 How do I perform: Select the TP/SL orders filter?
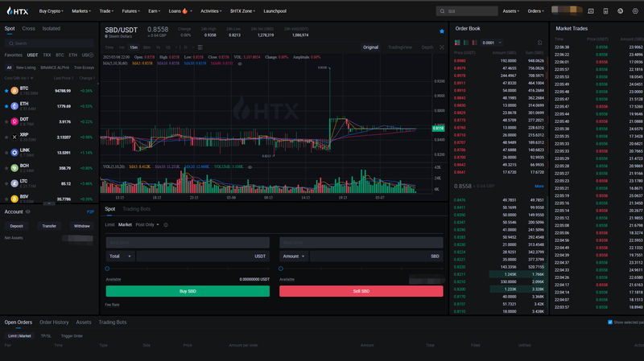(x=46, y=336)
